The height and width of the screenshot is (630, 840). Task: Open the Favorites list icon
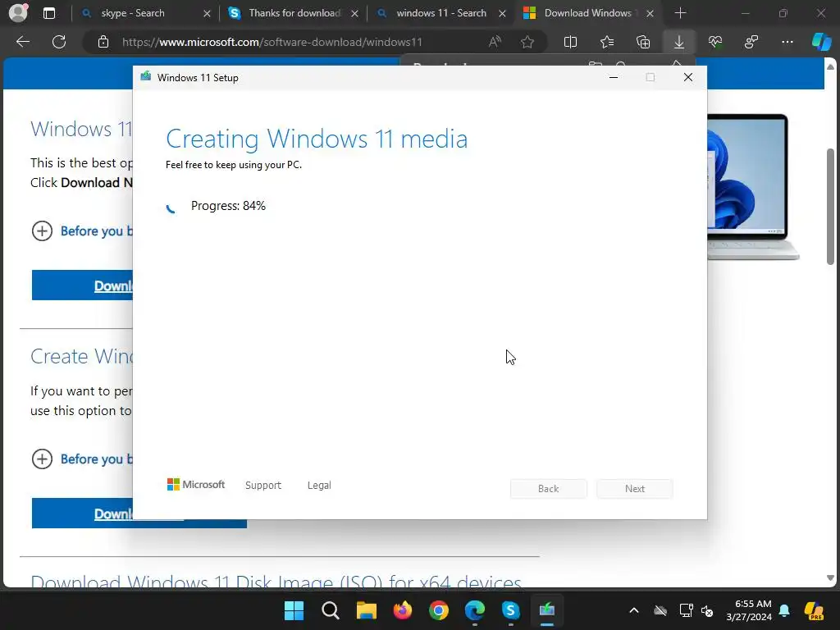click(x=607, y=42)
